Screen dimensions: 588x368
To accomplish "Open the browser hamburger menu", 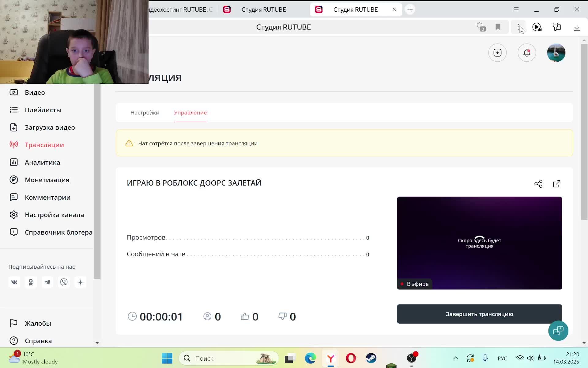I will tap(516, 10).
